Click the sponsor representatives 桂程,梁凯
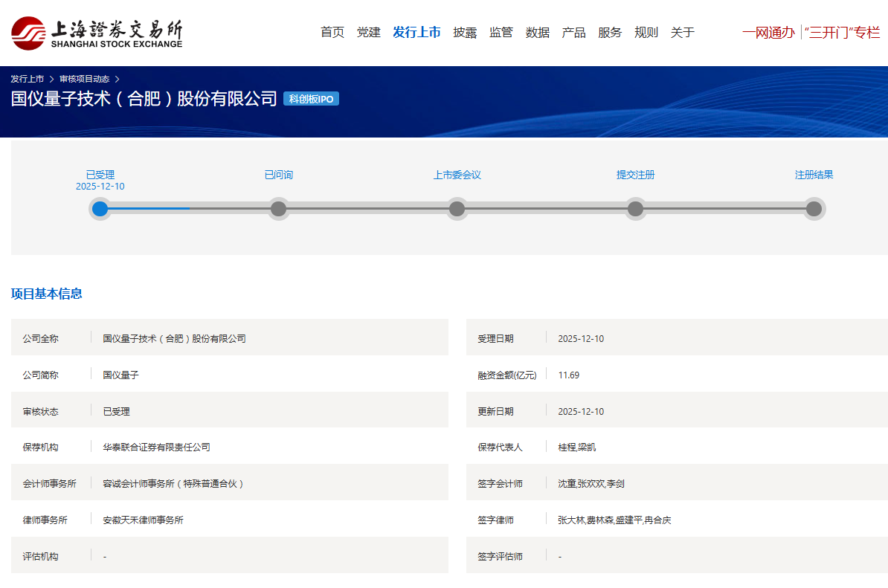The width and height of the screenshot is (888, 588). coord(576,447)
